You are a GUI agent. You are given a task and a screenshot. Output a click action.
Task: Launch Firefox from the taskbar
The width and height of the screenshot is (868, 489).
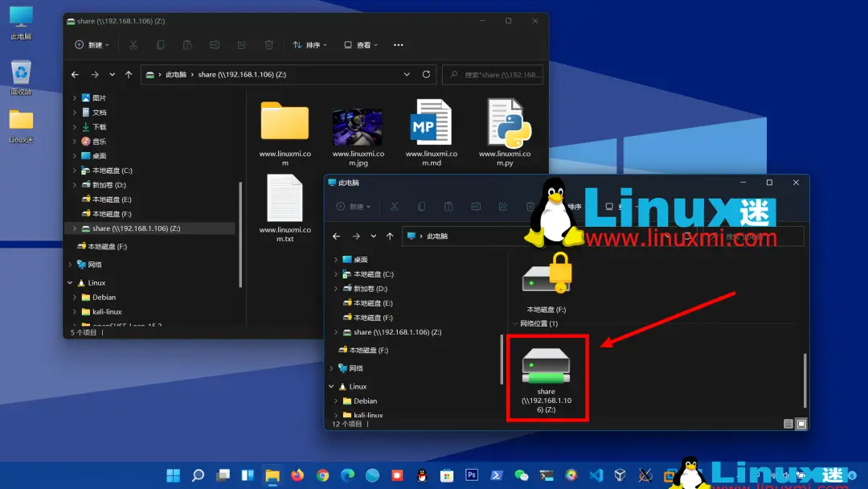297,475
